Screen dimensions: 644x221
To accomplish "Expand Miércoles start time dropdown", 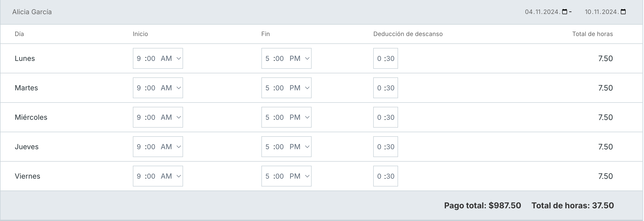I will pos(158,117).
